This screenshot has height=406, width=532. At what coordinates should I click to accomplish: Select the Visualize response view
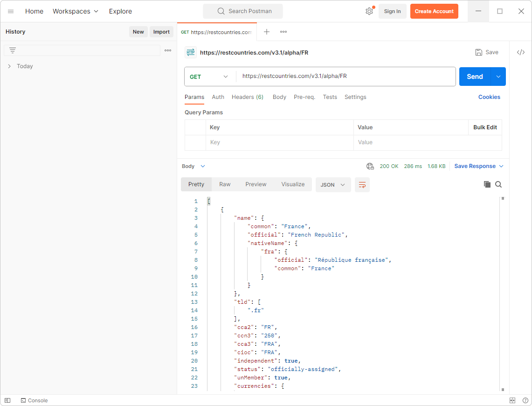tap(293, 184)
